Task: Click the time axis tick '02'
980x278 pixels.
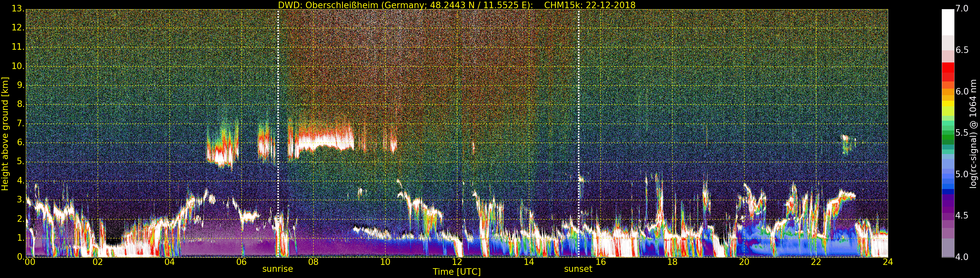Action: (98, 262)
